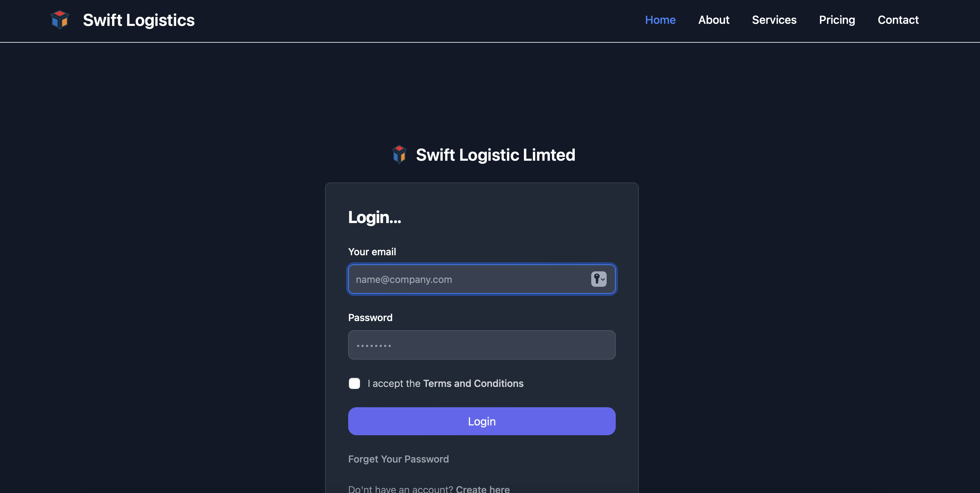Click the Swift Logistics cube logo in navbar

coord(60,20)
